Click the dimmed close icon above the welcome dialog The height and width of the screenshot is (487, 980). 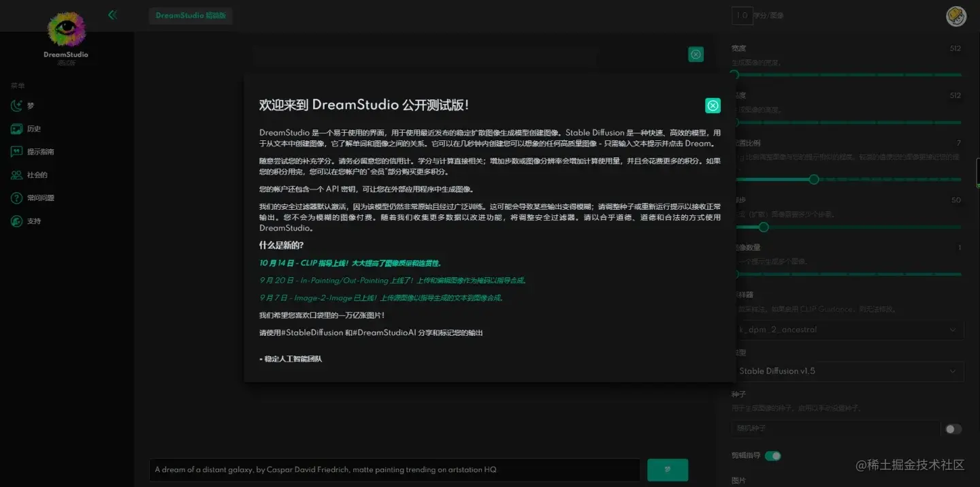click(x=696, y=54)
